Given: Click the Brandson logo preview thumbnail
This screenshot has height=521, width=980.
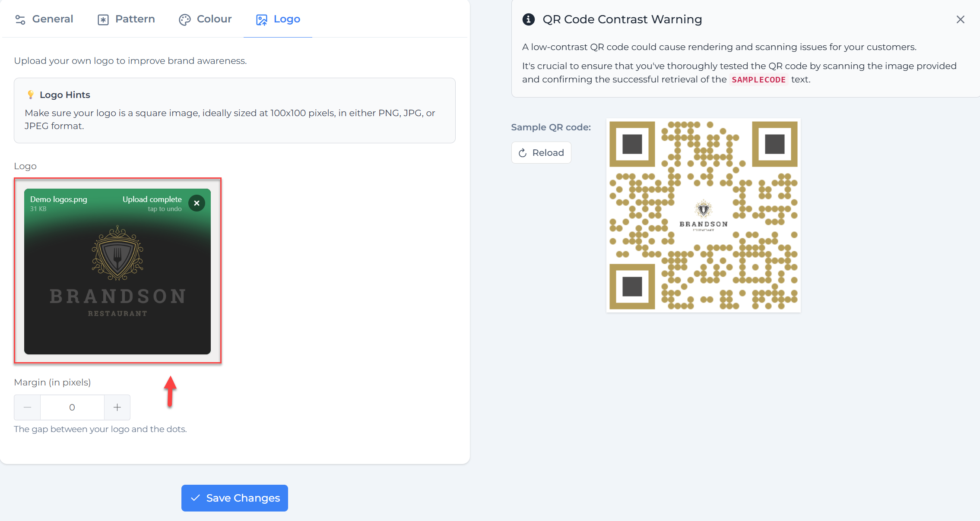Looking at the screenshot, I should point(117,271).
